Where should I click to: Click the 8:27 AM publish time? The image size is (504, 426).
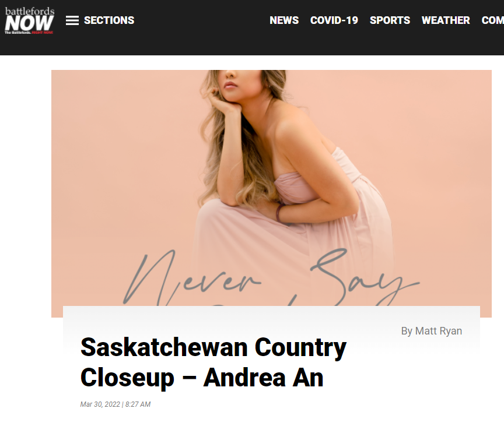(138, 404)
